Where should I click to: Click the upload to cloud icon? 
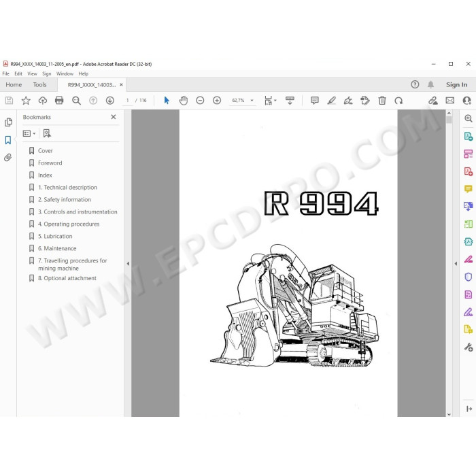42,101
